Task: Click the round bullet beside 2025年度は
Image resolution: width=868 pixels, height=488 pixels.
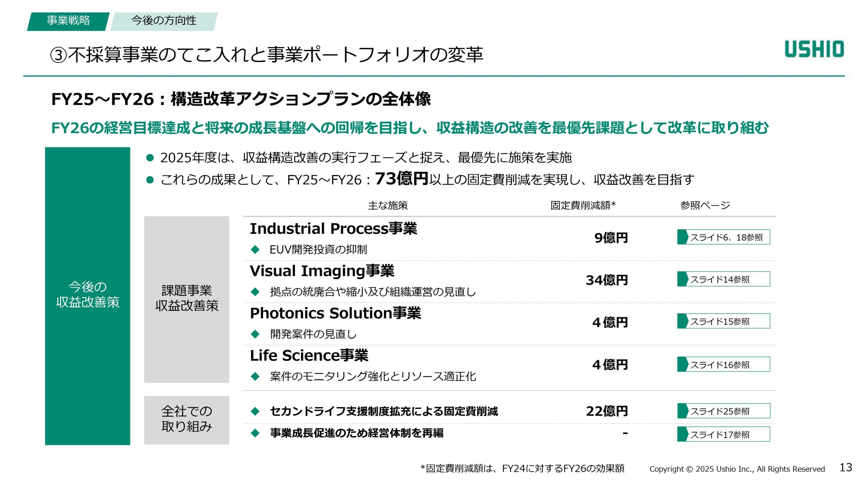Action: 150,158
